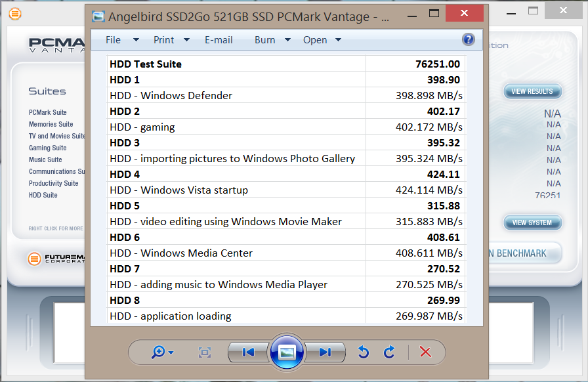Go to the previous image
Viewport: 588px width, 382px height.
pyautogui.click(x=249, y=352)
